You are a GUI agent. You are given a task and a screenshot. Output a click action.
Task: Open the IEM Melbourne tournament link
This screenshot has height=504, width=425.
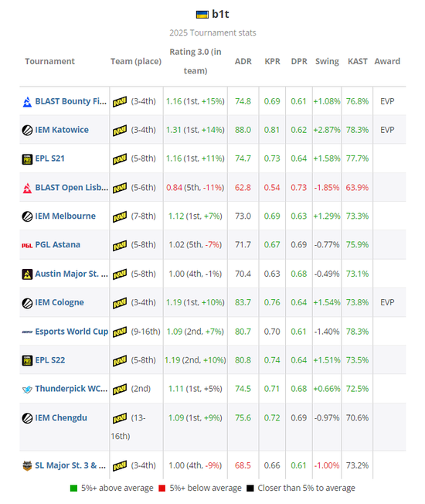pos(65,216)
